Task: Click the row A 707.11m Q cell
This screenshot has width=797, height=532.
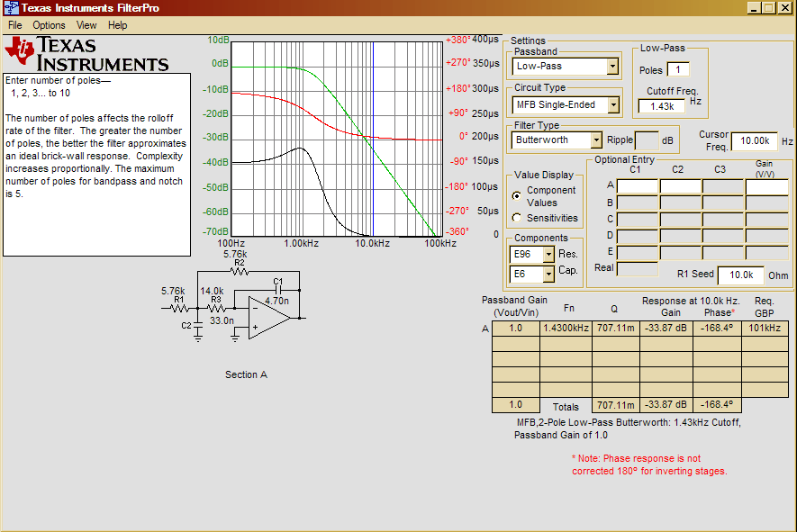Action: [616, 329]
